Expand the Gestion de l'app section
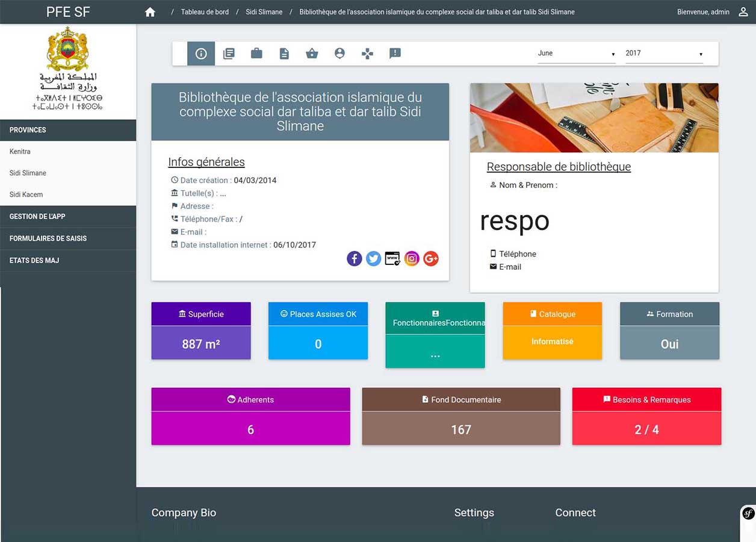 [x=68, y=216]
